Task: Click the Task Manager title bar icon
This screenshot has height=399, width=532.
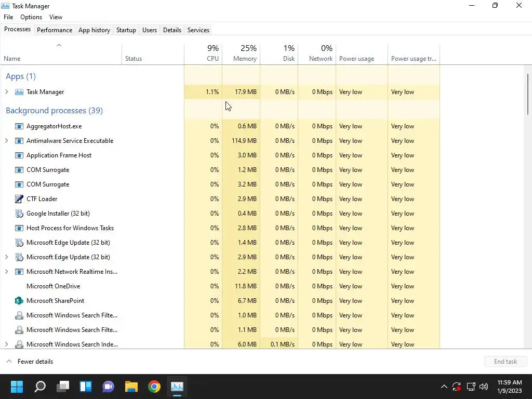Action: 5,6
